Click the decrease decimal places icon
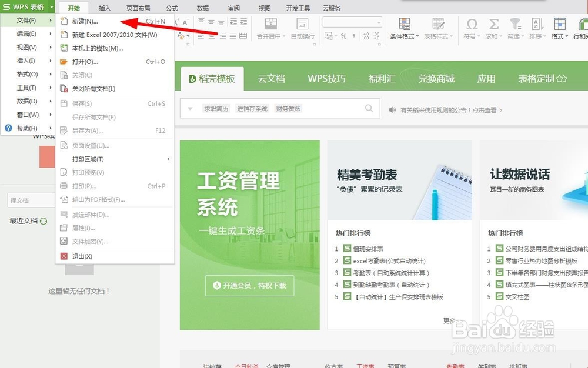 (x=376, y=36)
